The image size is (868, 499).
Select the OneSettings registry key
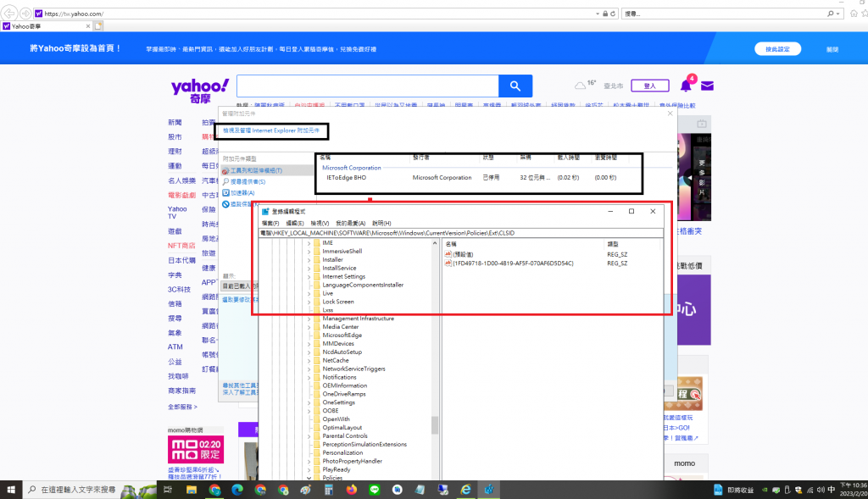[339, 402]
